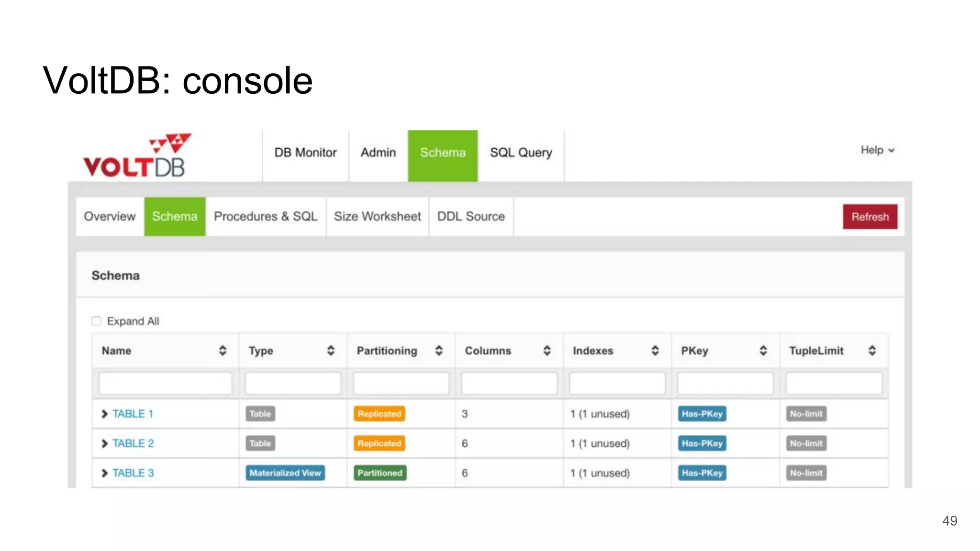Focus the TupleLimit filter field

click(x=834, y=384)
